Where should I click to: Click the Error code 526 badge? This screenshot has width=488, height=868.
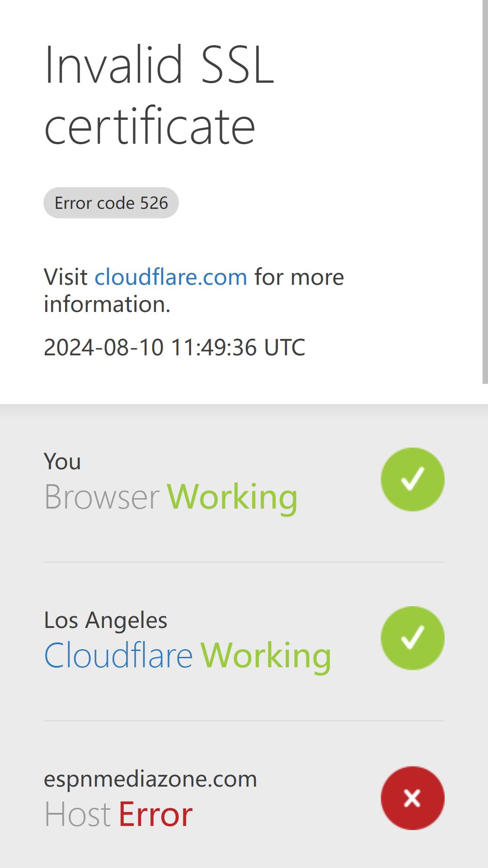(x=111, y=203)
